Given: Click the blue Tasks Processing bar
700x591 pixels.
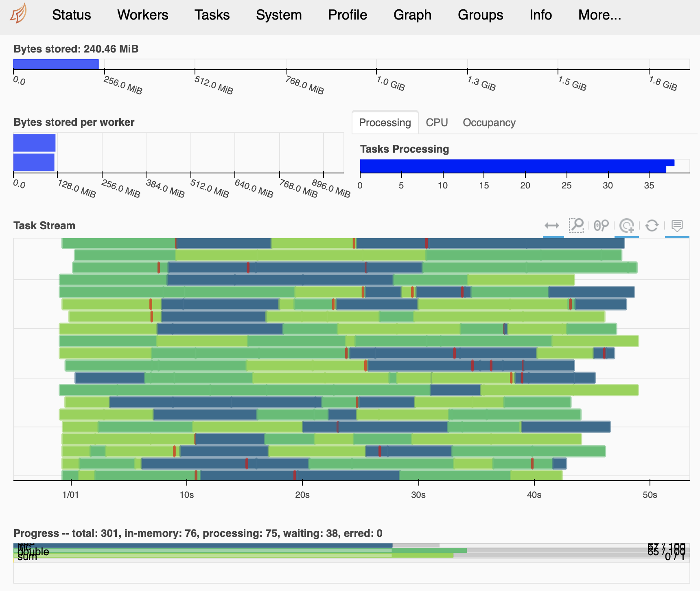Looking at the screenshot, I should [x=517, y=166].
